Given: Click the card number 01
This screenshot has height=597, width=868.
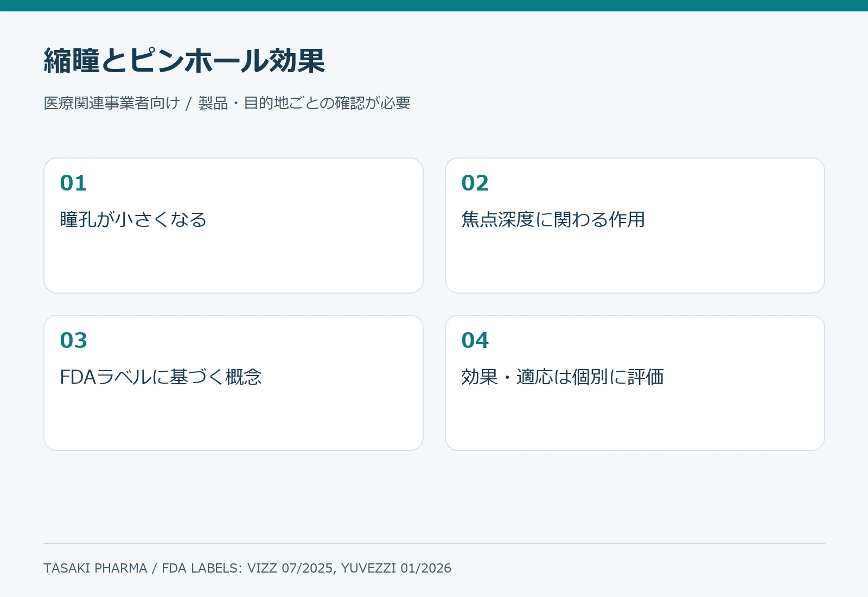Looking at the screenshot, I should [x=73, y=183].
